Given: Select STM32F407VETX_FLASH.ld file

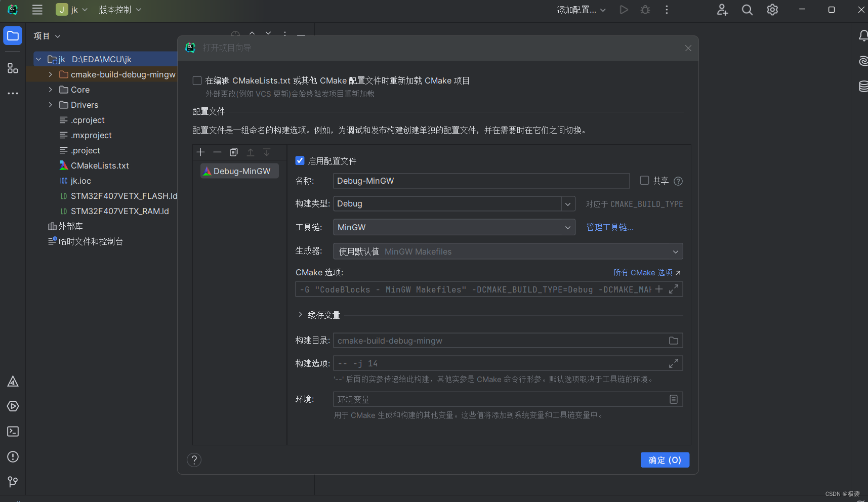Looking at the screenshot, I should pos(124,196).
